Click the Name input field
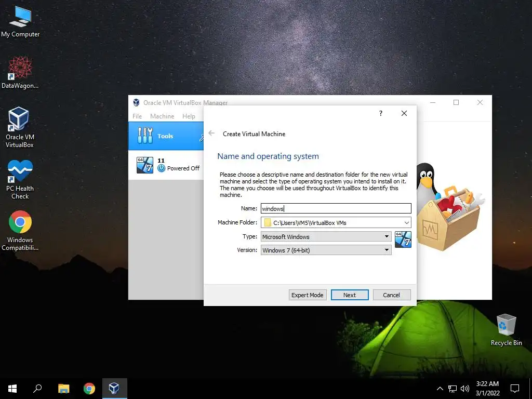The width and height of the screenshot is (532, 399). coord(336,208)
